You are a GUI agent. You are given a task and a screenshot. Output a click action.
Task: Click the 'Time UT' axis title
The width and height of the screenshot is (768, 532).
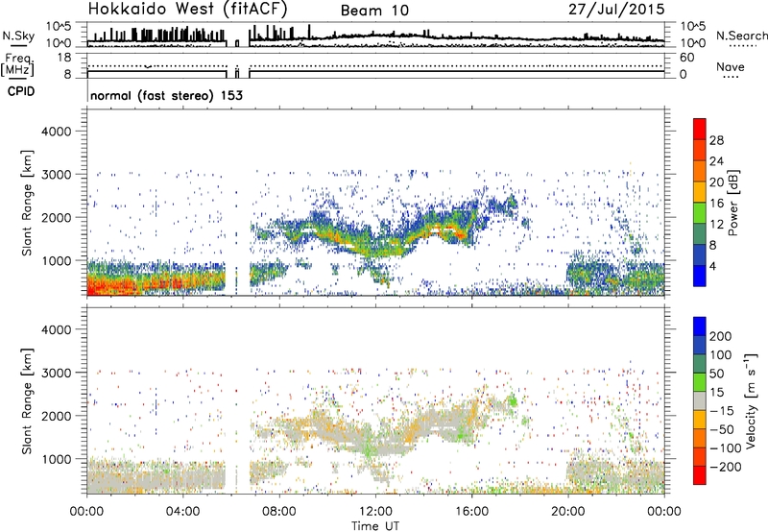(x=375, y=526)
